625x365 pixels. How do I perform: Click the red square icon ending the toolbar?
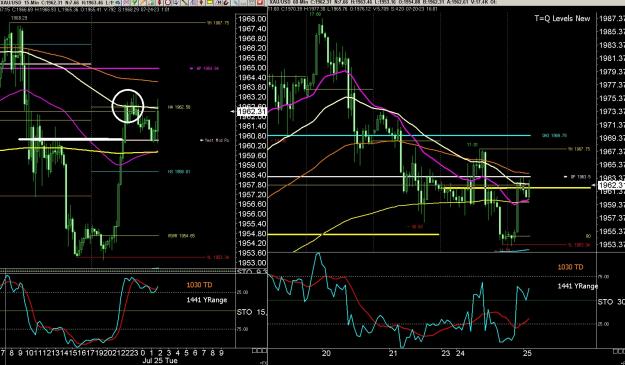[260, 2]
